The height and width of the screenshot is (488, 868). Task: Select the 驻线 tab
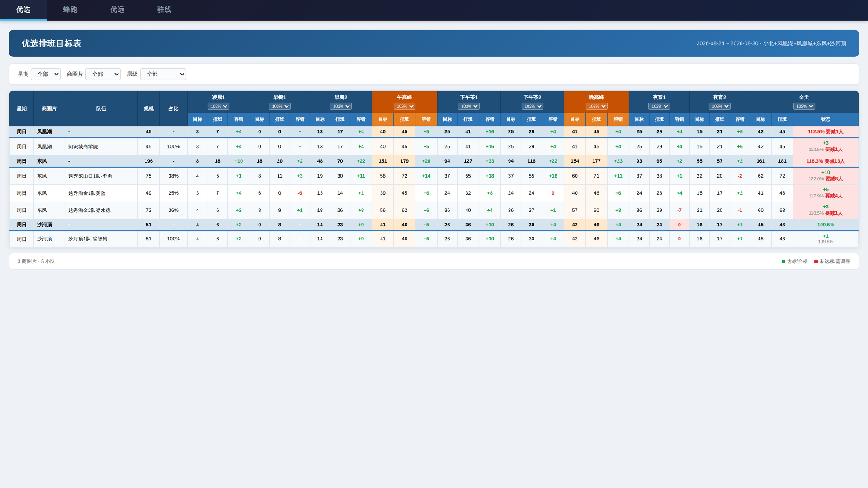pos(164,10)
